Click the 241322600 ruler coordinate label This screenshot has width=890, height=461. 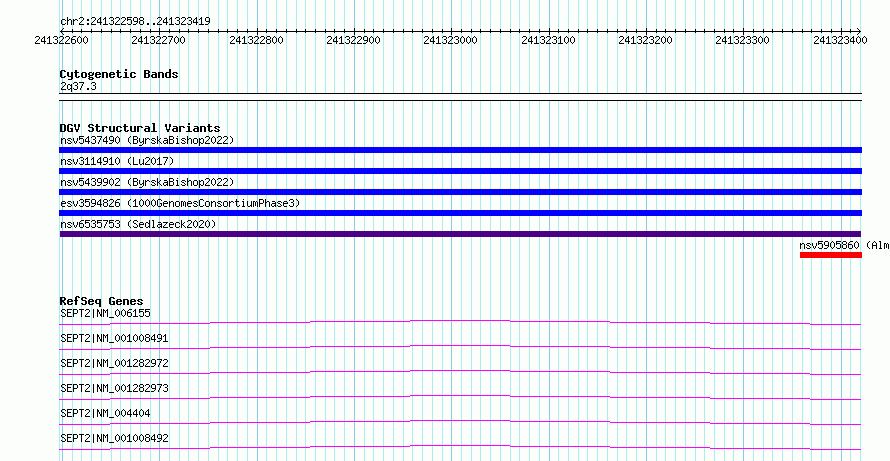pyautogui.click(x=61, y=40)
